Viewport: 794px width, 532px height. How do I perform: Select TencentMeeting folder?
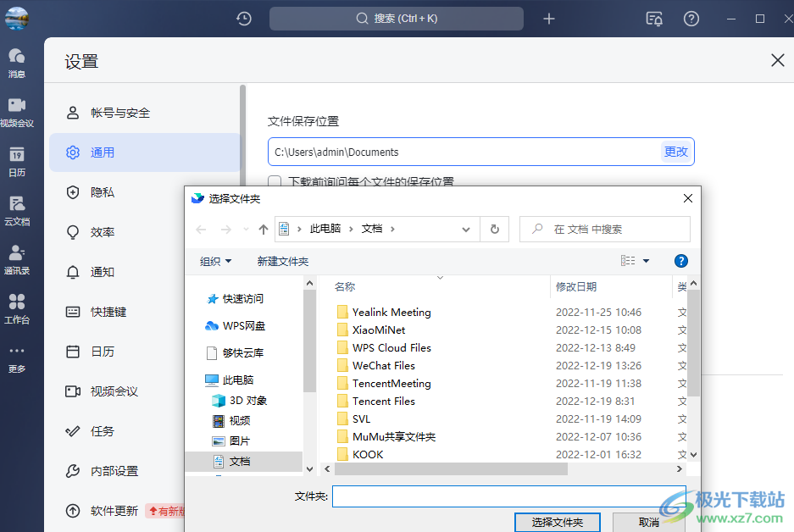click(385, 383)
